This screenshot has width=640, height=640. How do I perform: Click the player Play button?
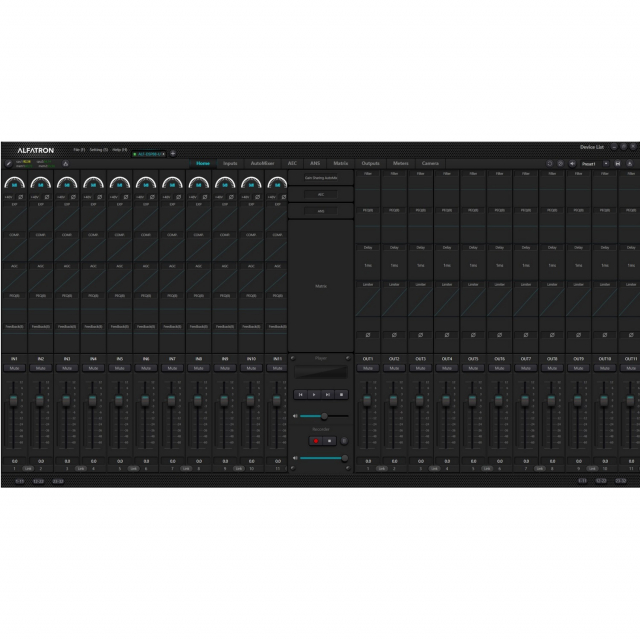(x=313, y=395)
